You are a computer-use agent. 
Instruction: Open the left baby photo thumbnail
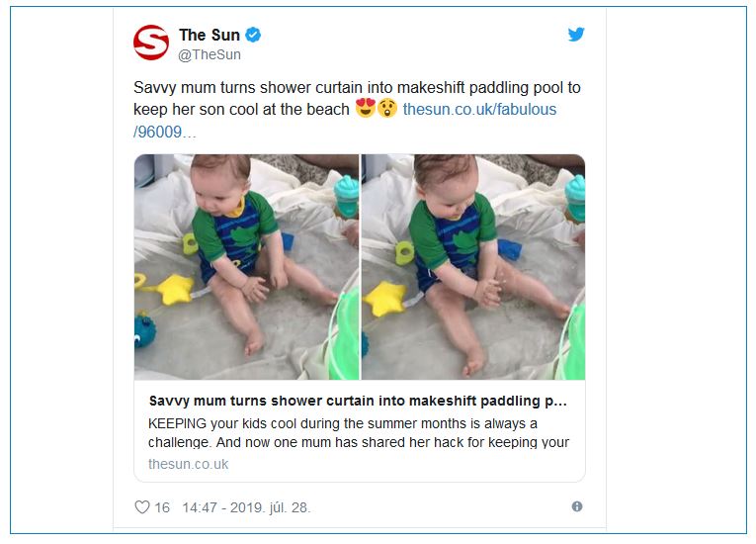click(x=246, y=267)
